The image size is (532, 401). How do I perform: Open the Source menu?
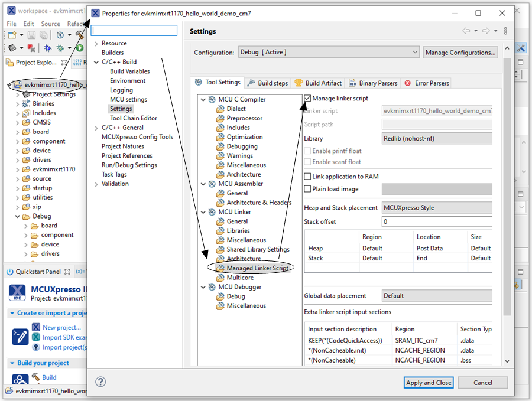(50, 24)
